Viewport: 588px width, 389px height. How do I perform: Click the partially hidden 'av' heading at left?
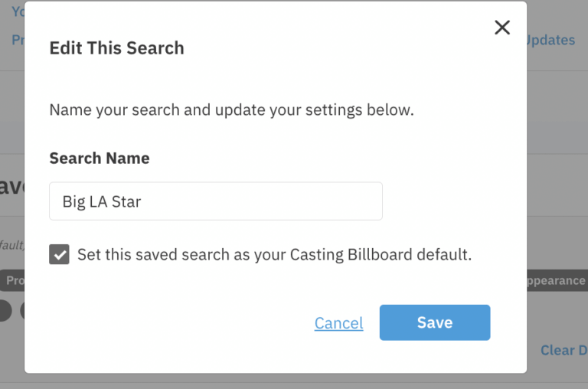click(x=12, y=186)
